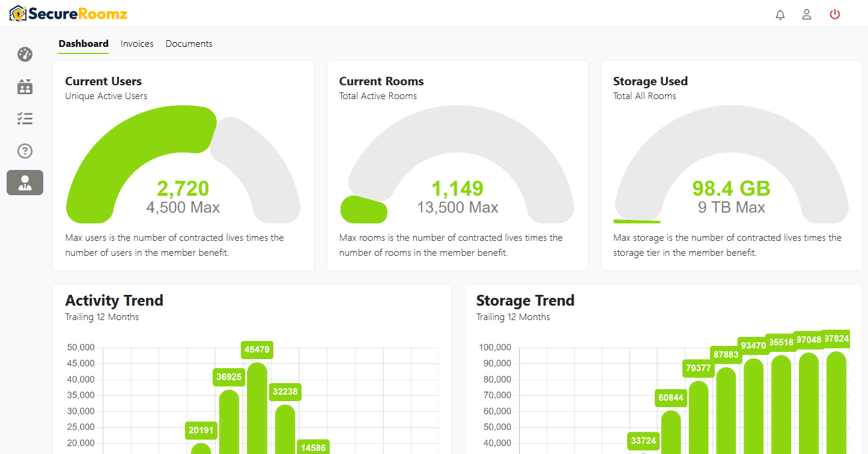Click the 60844 storage bar label

tap(671, 398)
